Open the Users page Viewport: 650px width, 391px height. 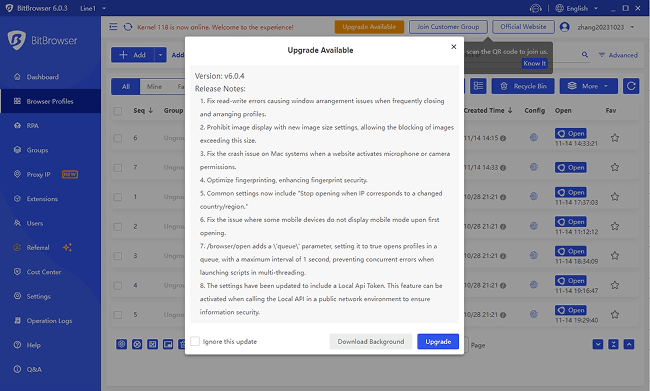click(x=35, y=223)
